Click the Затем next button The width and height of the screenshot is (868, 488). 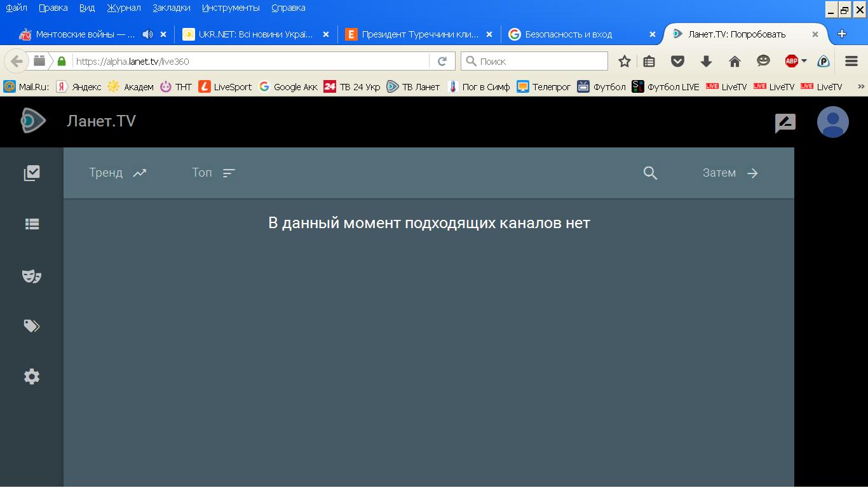730,173
